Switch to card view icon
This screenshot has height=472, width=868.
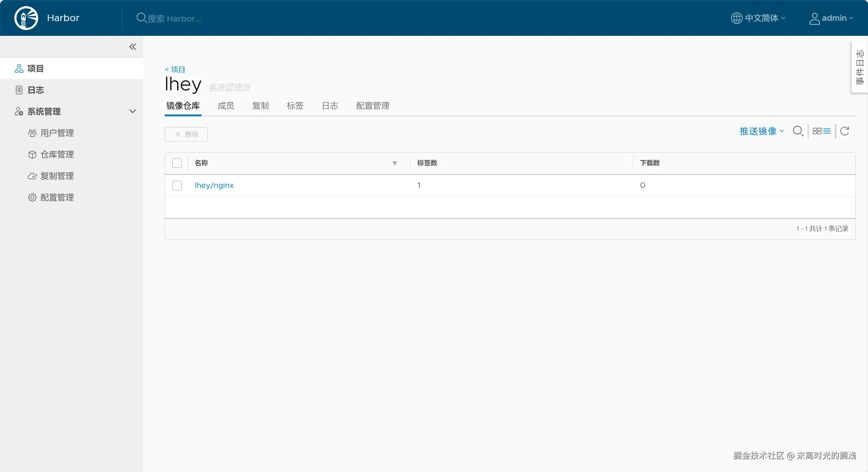[x=817, y=131]
